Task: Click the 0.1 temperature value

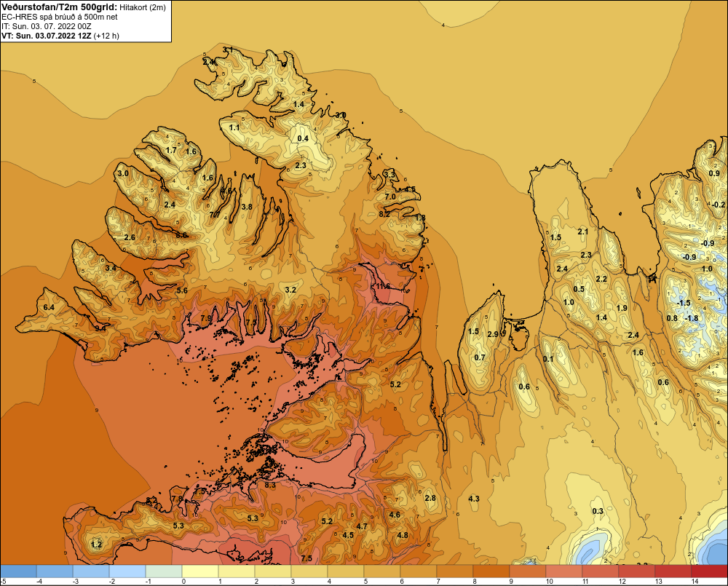Action: [x=548, y=359]
